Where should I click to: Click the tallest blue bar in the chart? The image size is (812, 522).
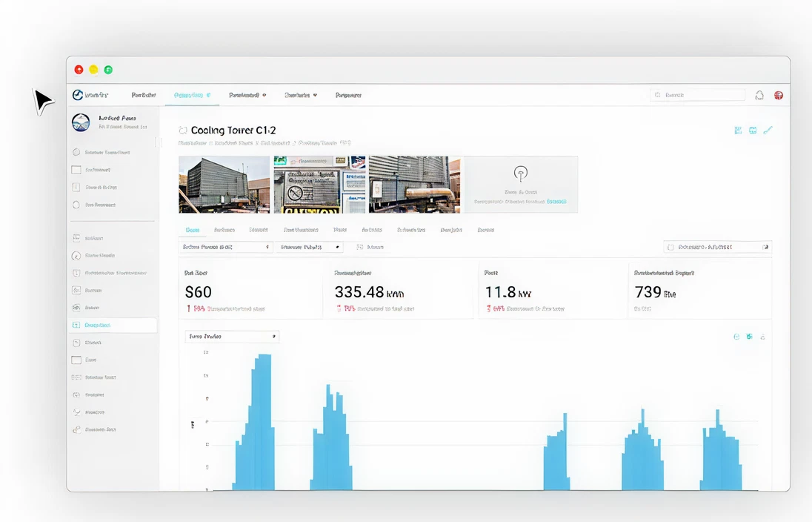pos(262,423)
